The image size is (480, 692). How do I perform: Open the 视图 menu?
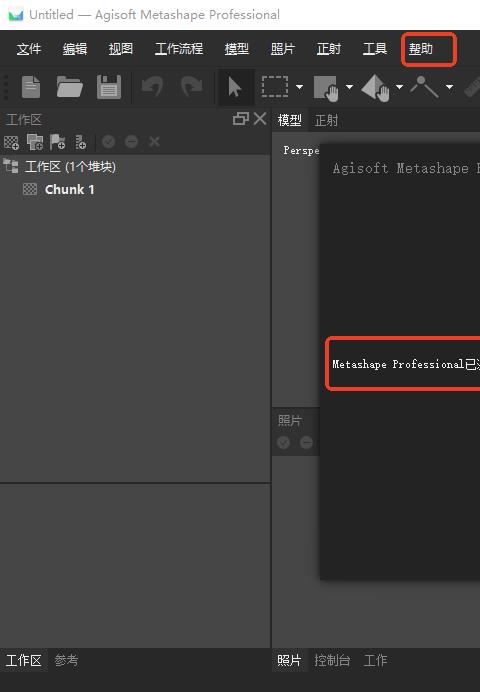click(120, 49)
